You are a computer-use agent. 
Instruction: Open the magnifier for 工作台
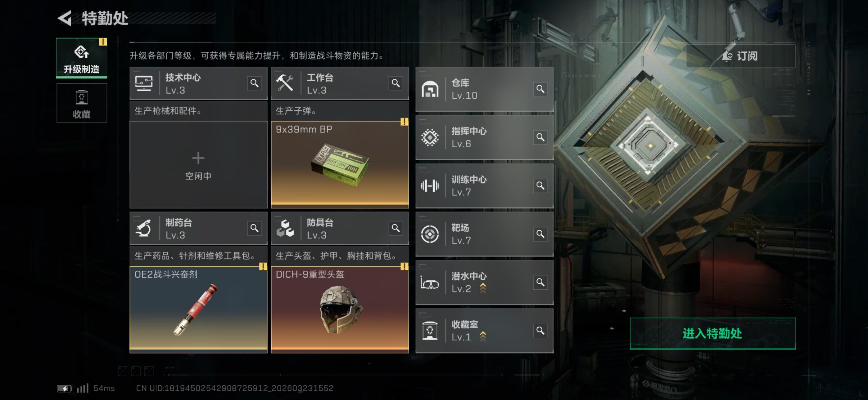pos(396,83)
